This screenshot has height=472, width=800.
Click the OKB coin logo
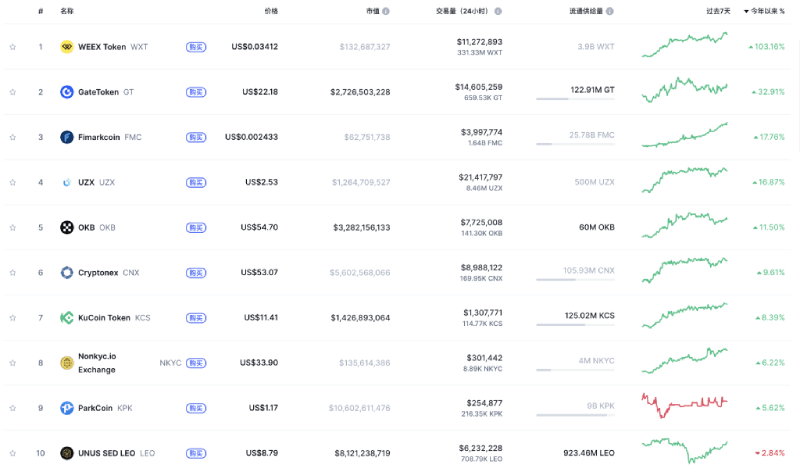pos(67,227)
